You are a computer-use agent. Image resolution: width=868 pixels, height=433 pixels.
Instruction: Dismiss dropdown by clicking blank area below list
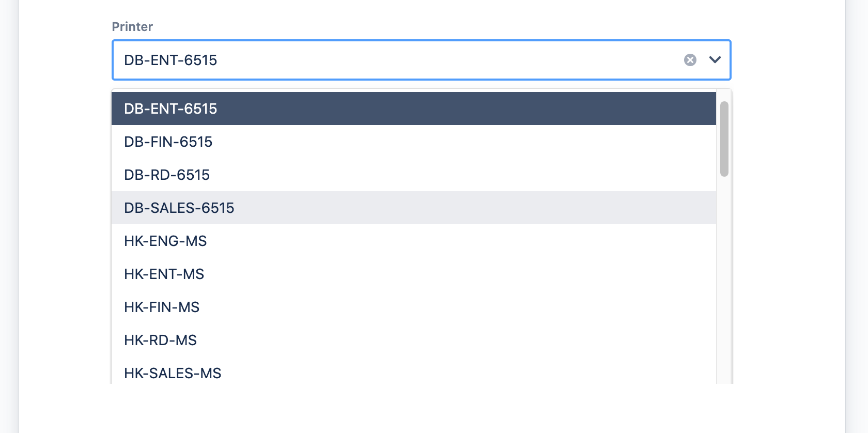[413, 408]
